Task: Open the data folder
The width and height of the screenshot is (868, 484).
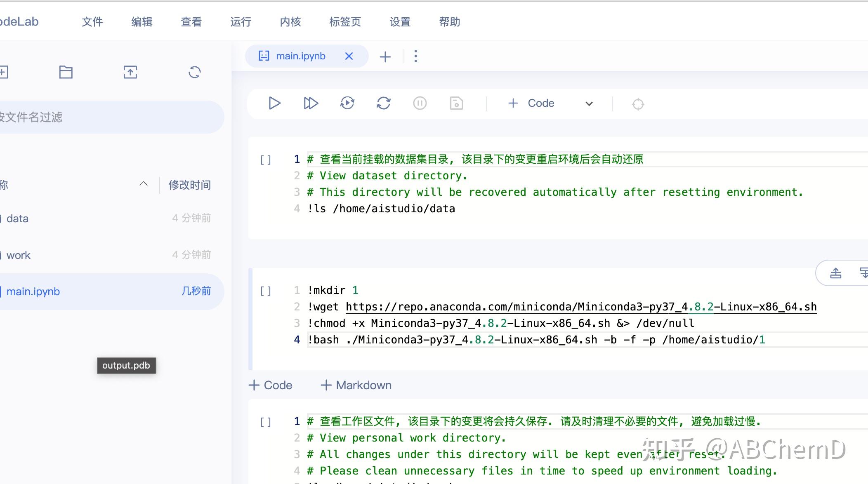Action: [x=17, y=219]
